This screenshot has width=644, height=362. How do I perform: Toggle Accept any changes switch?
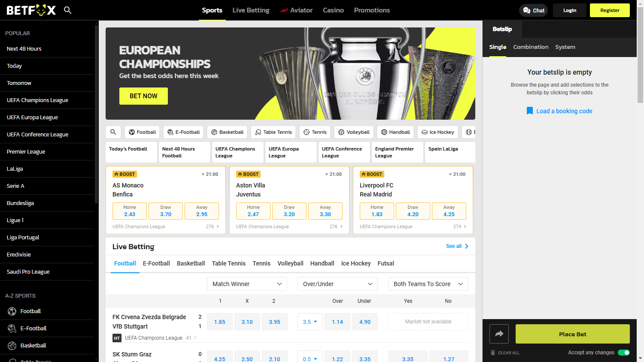pyautogui.click(x=624, y=353)
